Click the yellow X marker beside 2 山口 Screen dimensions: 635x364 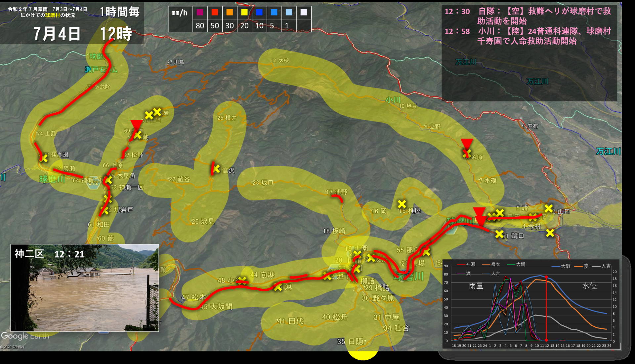pyautogui.click(x=549, y=208)
